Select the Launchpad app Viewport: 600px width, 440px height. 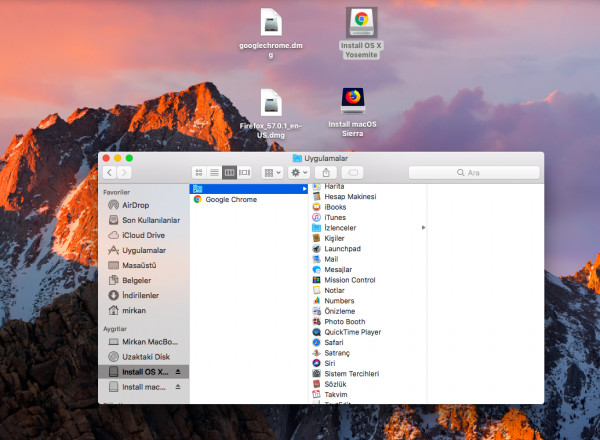click(x=369, y=249)
